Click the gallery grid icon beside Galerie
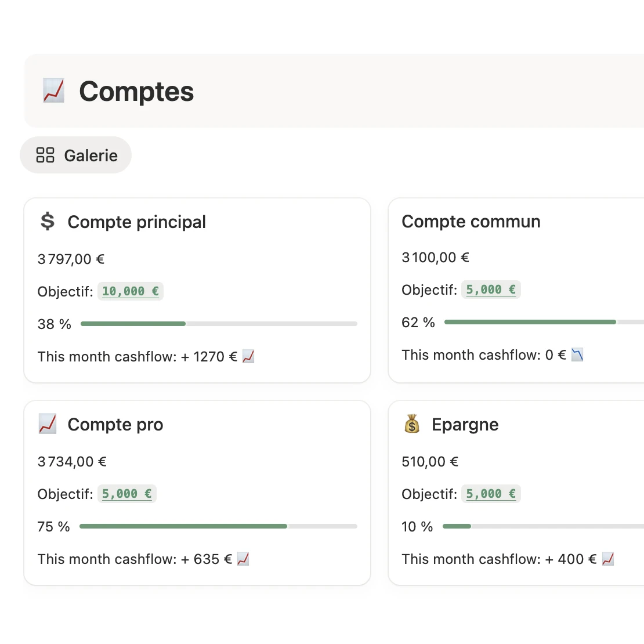This screenshot has width=644, height=644. [45, 155]
